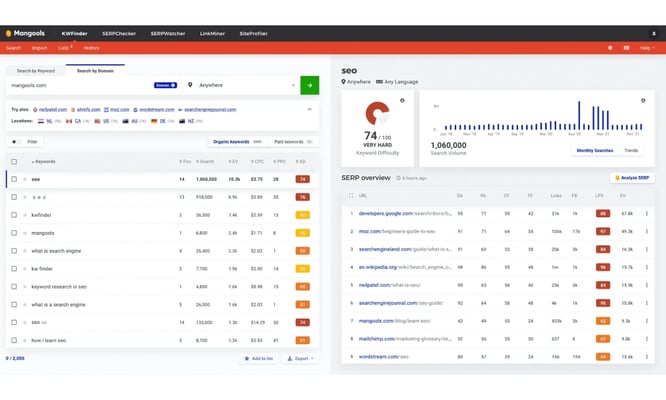Show Paid keywords

tap(293, 142)
